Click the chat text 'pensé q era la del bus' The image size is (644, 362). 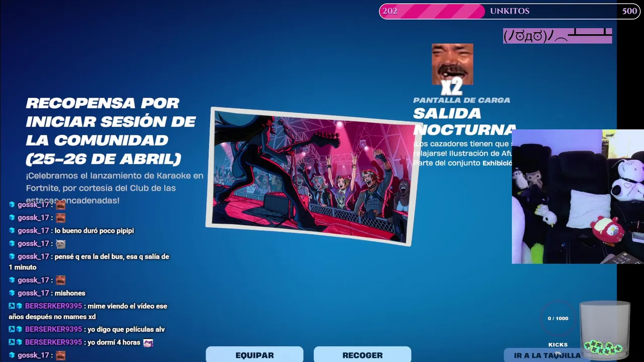click(90, 256)
